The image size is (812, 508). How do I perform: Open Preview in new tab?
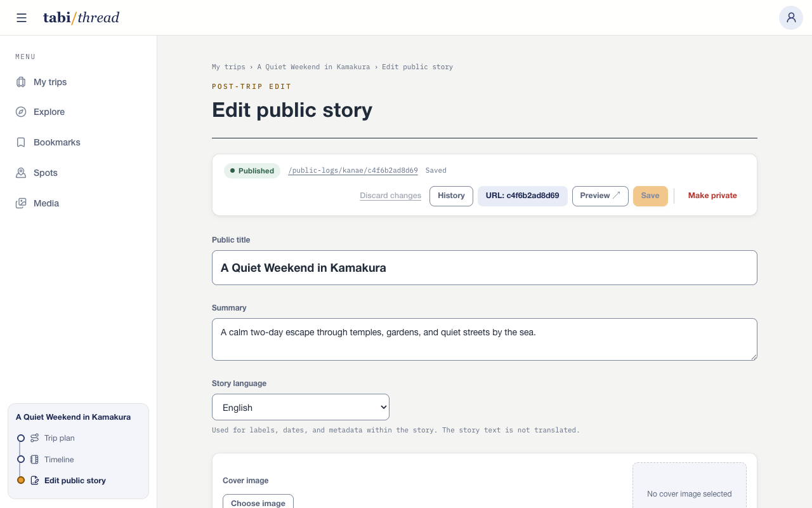[x=600, y=196]
